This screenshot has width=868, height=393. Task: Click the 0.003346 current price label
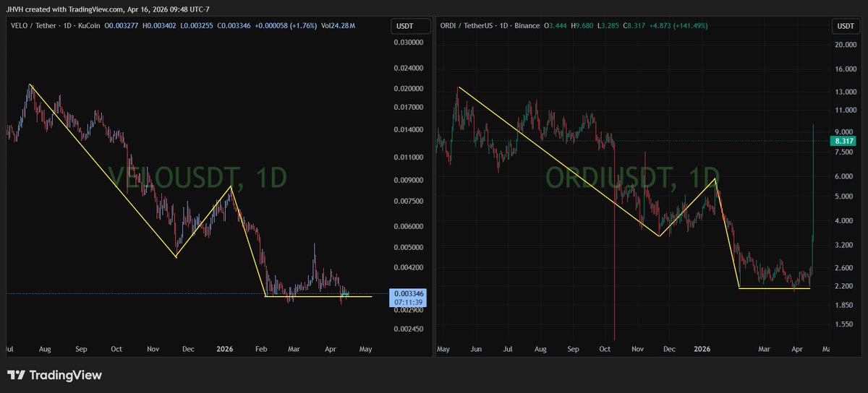pyautogui.click(x=408, y=294)
